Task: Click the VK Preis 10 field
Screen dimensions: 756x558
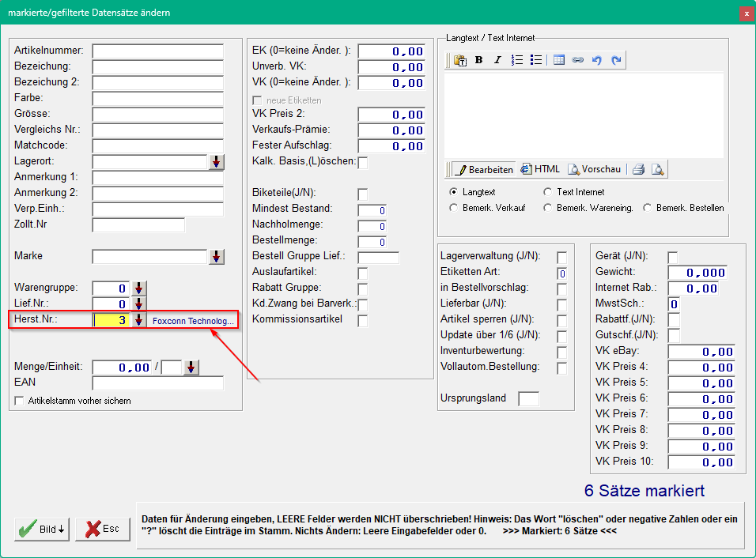Action: click(701, 462)
